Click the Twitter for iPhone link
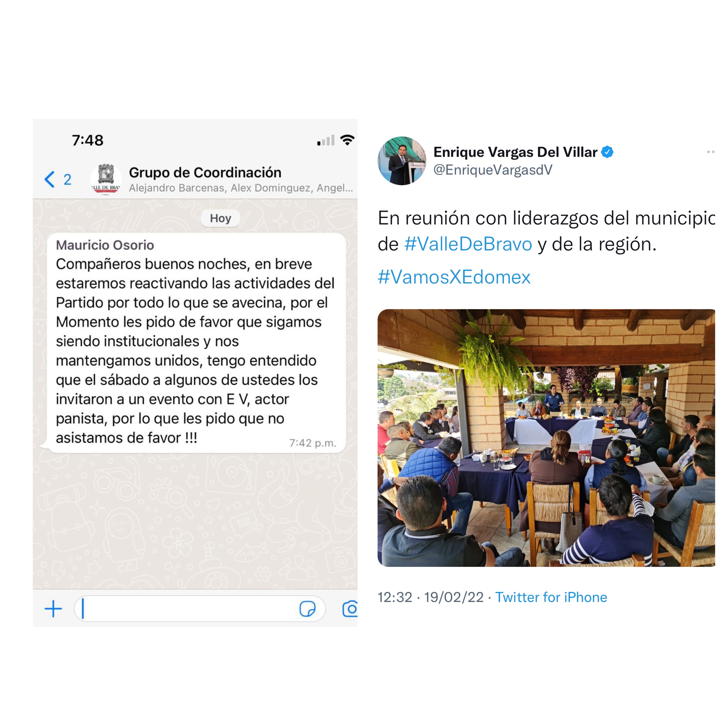This screenshot has height=728, width=728. tap(551, 598)
